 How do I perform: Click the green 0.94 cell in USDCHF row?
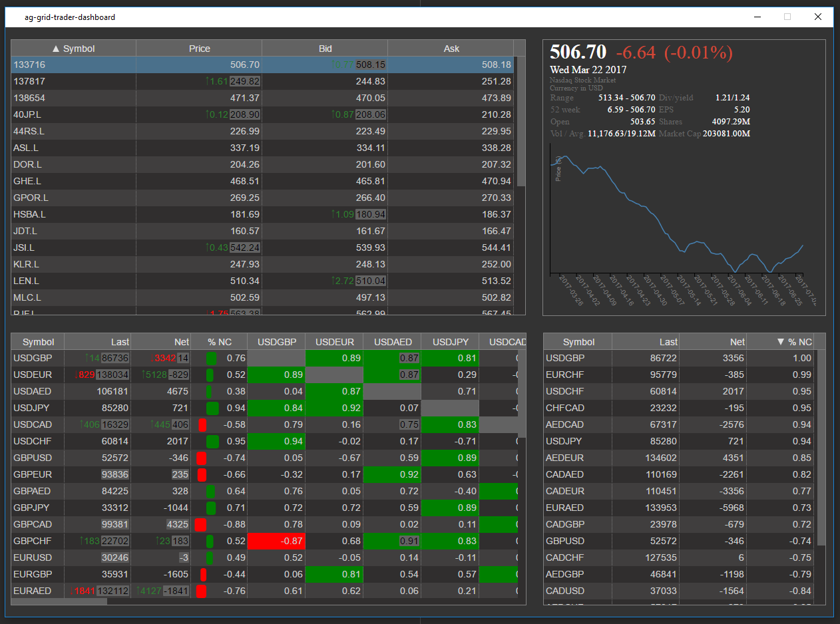coord(276,441)
